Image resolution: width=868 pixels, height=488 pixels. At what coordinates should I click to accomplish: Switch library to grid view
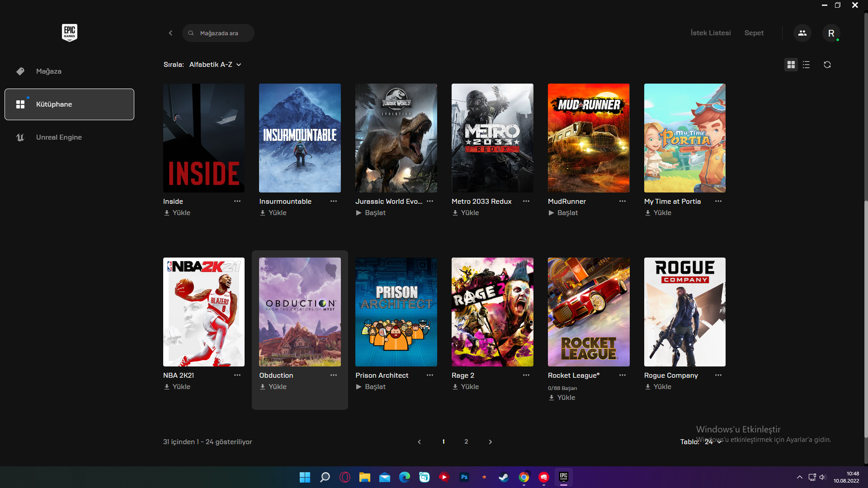(x=791, y=65)
